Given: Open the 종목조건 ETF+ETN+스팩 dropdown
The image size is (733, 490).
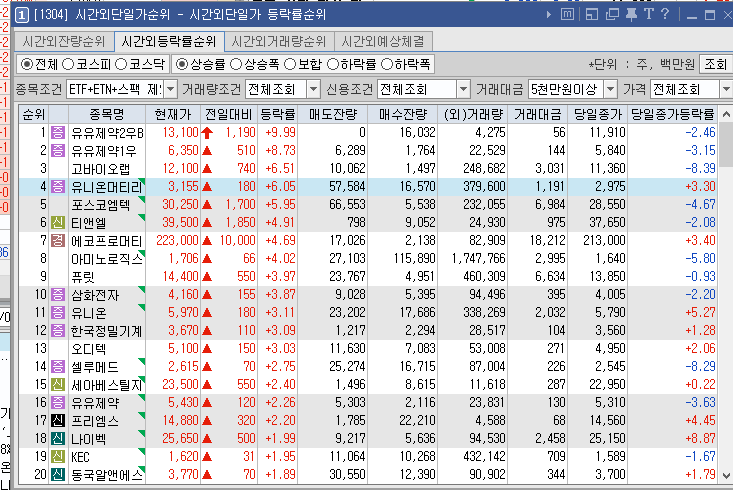Looking at the screenshot, I should pos(171,89).
